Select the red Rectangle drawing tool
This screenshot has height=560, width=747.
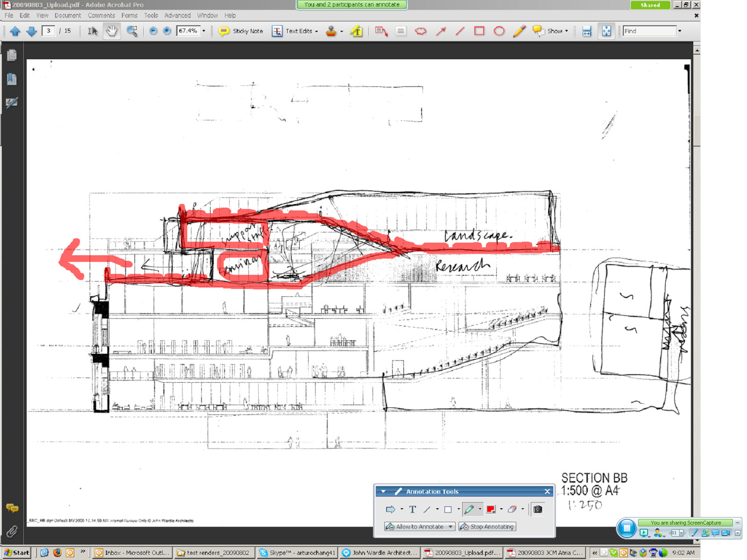tap(479, 31)
